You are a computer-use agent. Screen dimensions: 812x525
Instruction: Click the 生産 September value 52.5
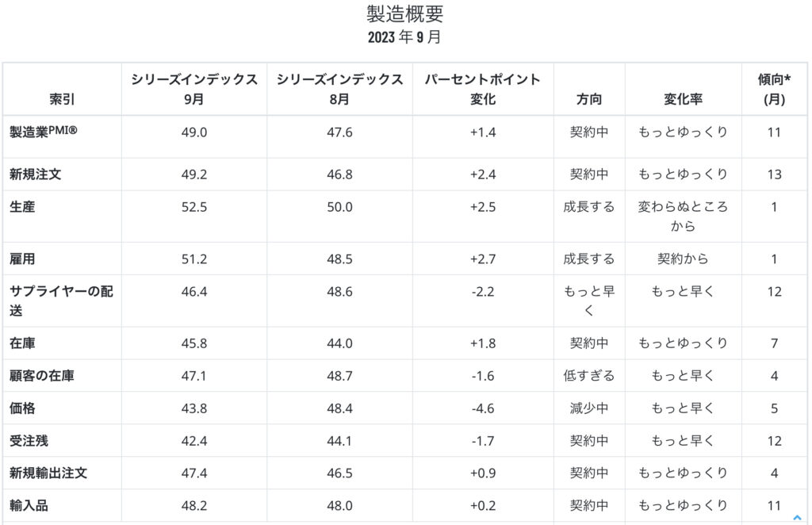194,207
